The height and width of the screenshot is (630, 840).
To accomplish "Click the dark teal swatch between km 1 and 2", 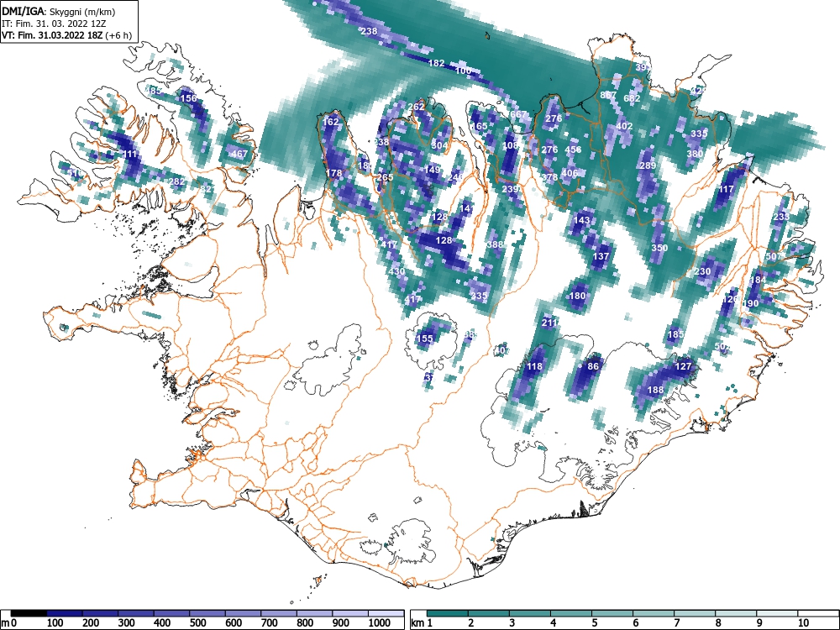I will tap(448, 613).
